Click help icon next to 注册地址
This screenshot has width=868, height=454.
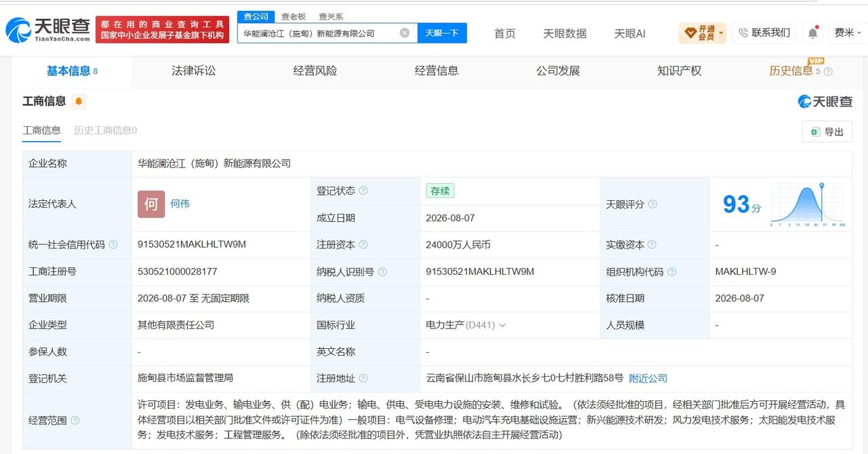coord(363,378)
